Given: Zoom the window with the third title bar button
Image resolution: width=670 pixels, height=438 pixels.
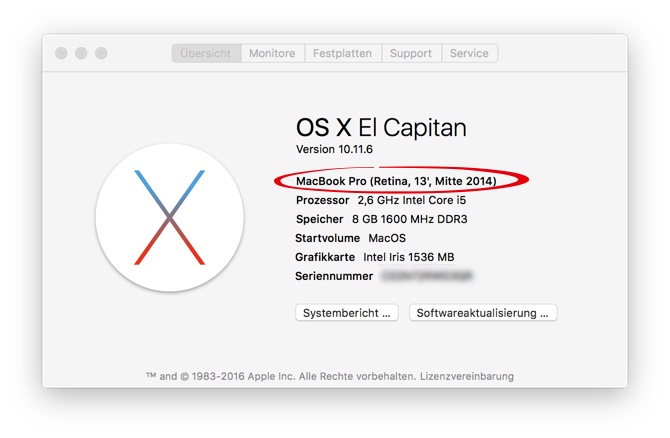Looking at the screenshot, I should (x=101, y=53).
